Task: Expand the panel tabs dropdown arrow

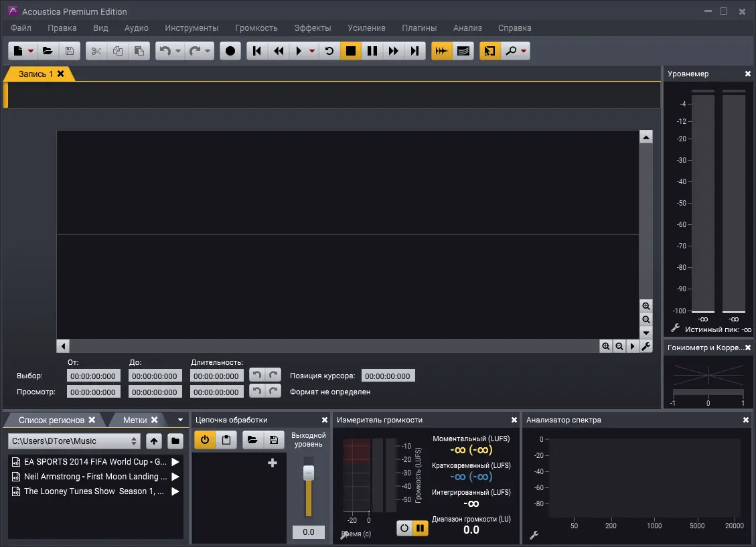Action: pos(180,420)
